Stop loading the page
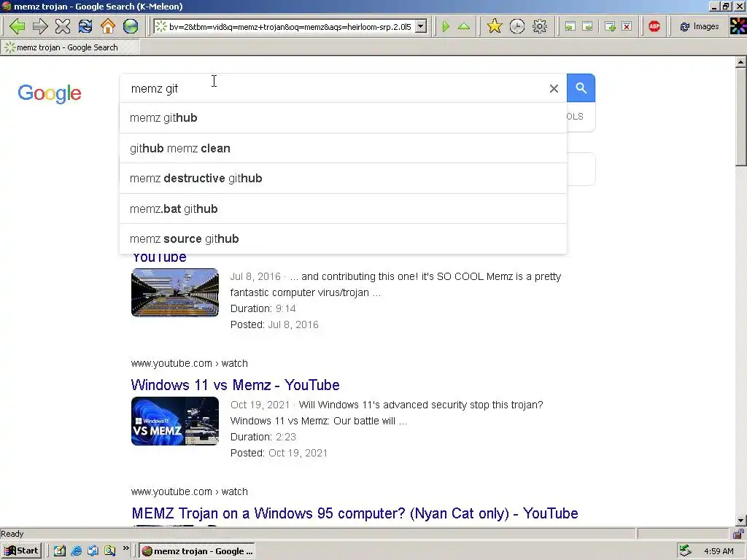Viewport: 747px width, 560px height. click(63, 26)
